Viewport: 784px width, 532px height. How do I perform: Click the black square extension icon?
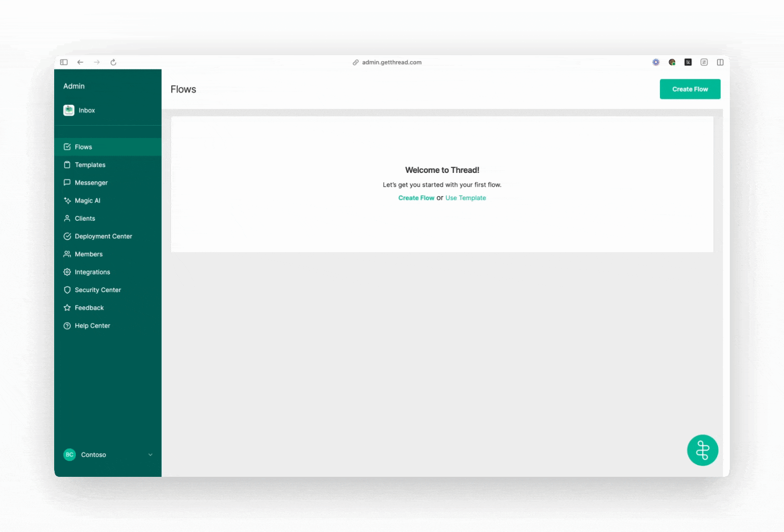[x=688, y=62]
